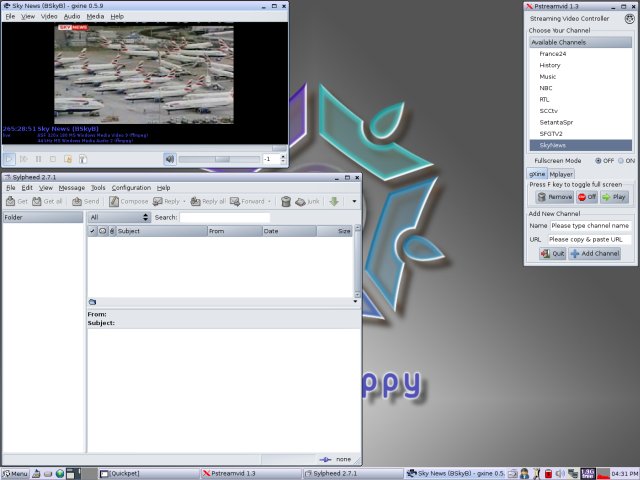Click the fast-forward button in gxine
Screen dimensions: 640x480
(24, 159)
